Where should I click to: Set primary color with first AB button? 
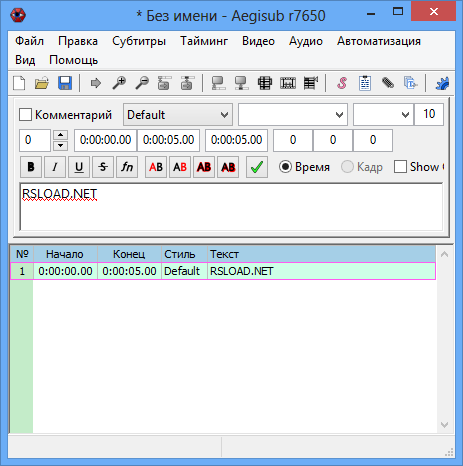(x=156, y=167)
